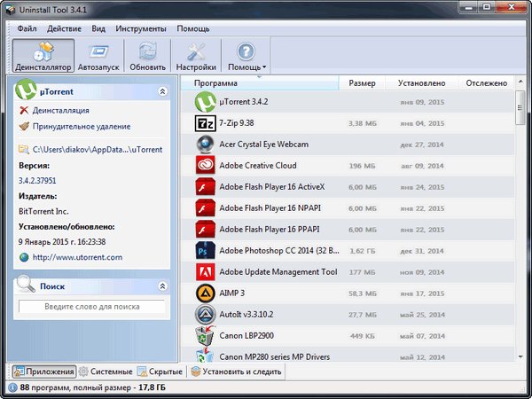Click scrollbar down arrow of program list

tap(520, 356)
